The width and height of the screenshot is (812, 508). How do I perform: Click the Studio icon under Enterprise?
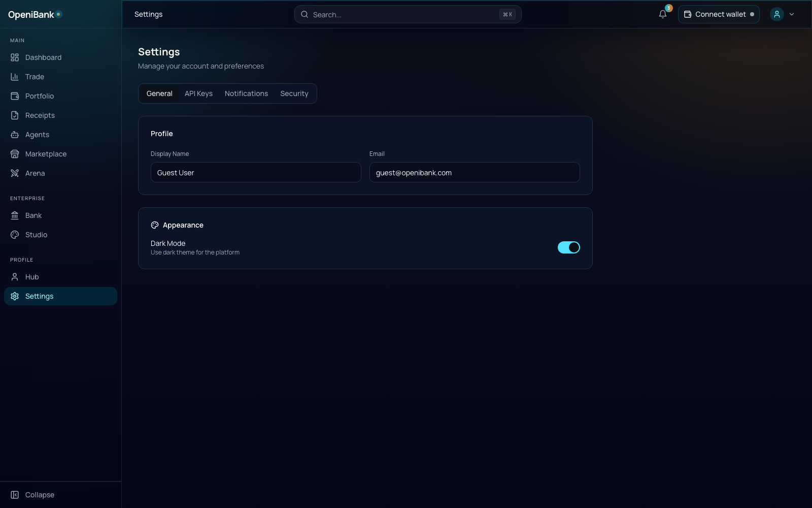coord(15,235)
